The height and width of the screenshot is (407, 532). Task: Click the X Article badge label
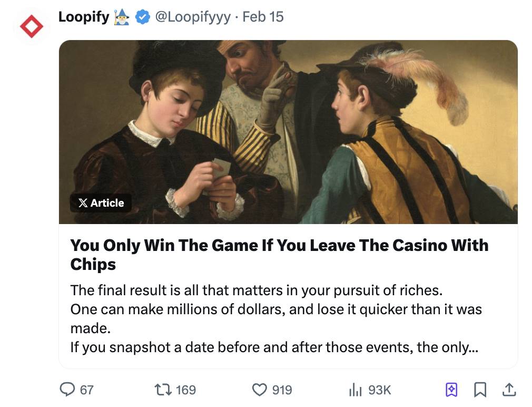point(101,203)
